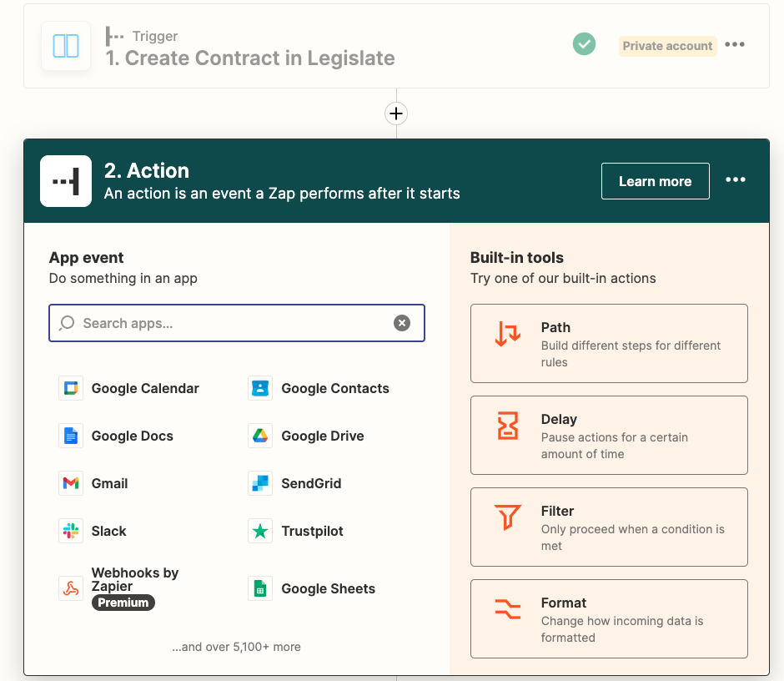Choose the Google Contacts icon
Viewport: 784px width, 681px height.
260,388
